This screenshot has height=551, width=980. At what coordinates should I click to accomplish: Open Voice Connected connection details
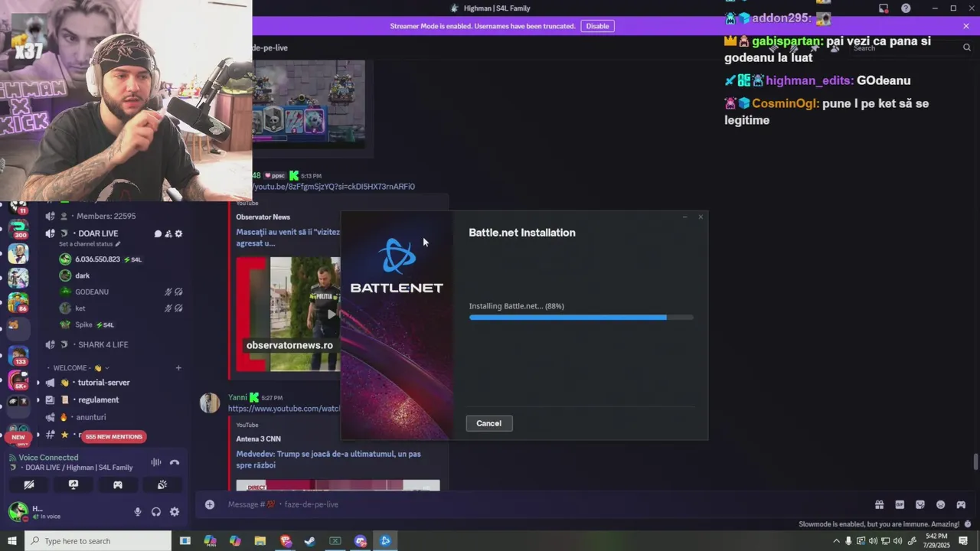[48, 458]
